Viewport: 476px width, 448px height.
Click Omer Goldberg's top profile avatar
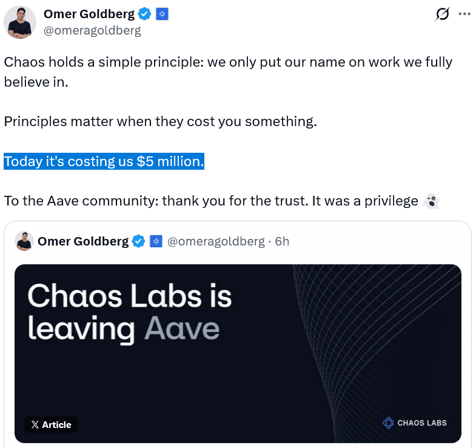20,22
